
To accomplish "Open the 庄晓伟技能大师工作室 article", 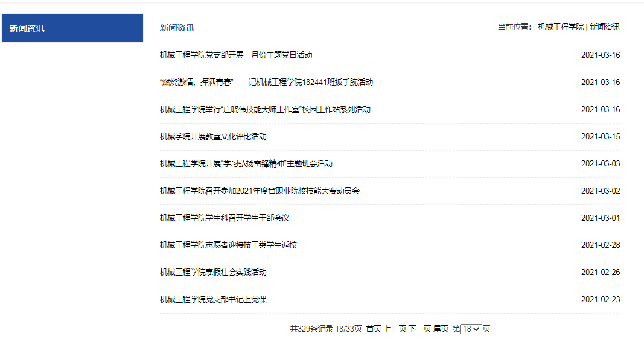I will pyautogui.click(x=265, y=109).
